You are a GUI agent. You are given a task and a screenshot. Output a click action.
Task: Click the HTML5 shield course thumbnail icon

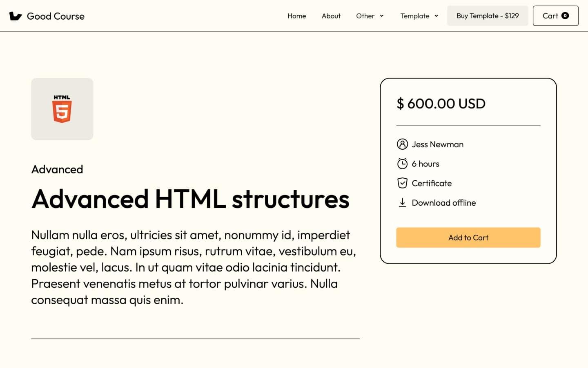(62, 109)
